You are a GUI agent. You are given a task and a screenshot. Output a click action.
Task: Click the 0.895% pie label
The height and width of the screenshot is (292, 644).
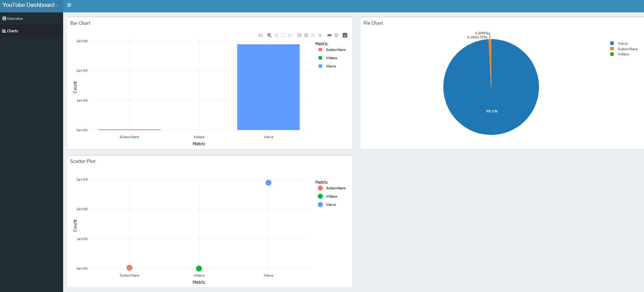482,33
